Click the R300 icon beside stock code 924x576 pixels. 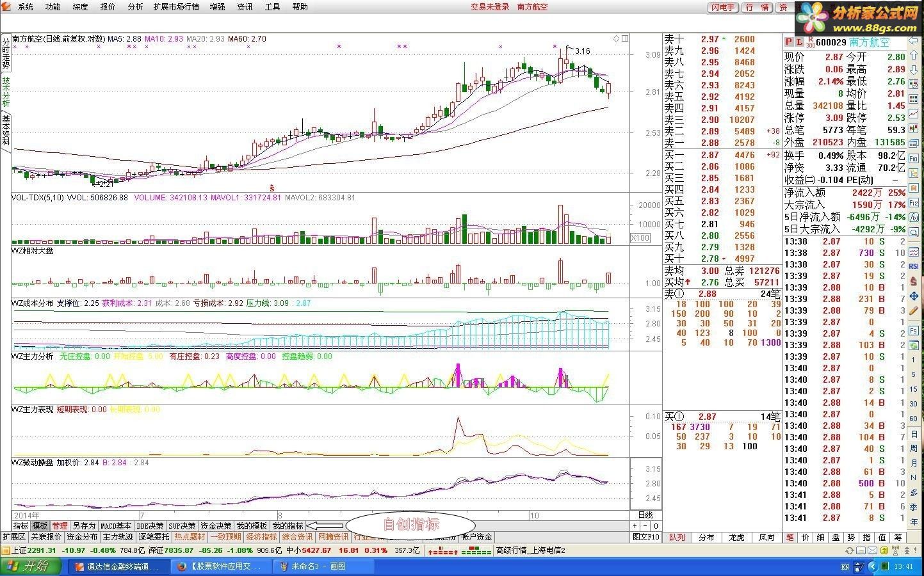point(810,42)
